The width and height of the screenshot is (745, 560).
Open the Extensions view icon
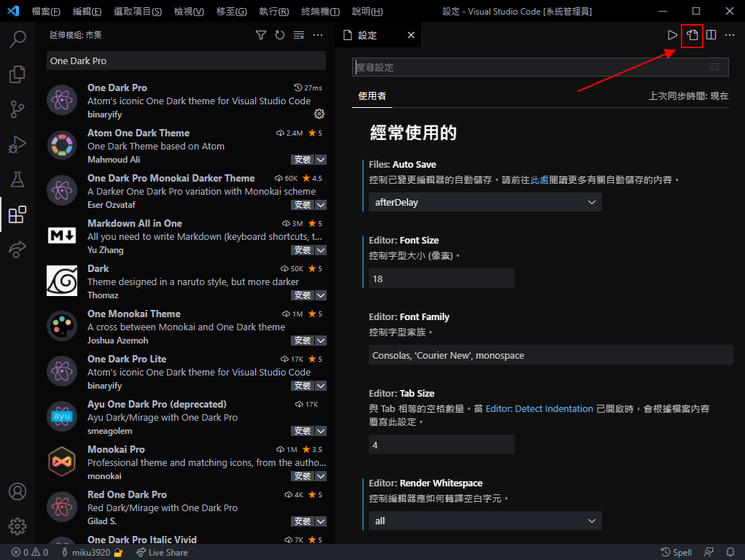(x=17, y=214)
